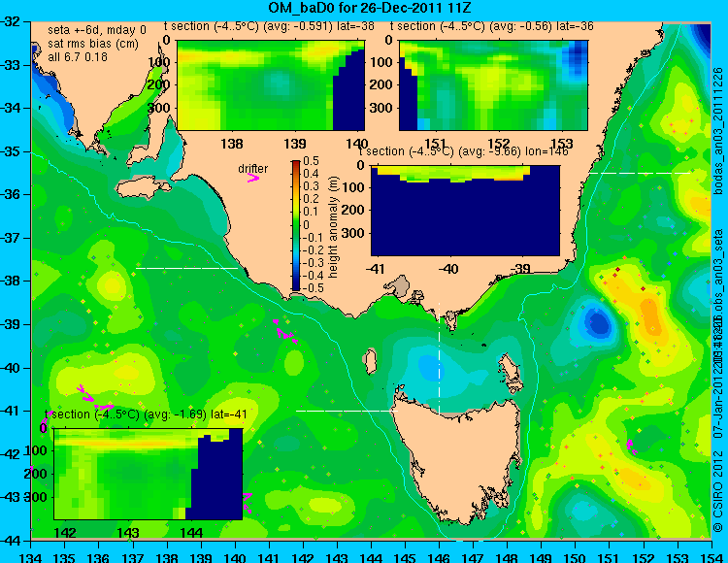Click the -34 latitude axis label
This screenshot has height=563, width=728.
11,108
